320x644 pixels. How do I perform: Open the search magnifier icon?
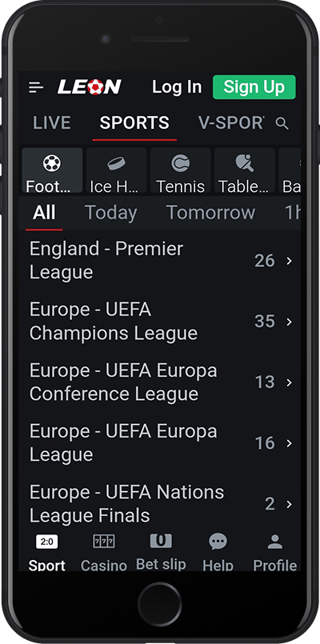(282, 123)
